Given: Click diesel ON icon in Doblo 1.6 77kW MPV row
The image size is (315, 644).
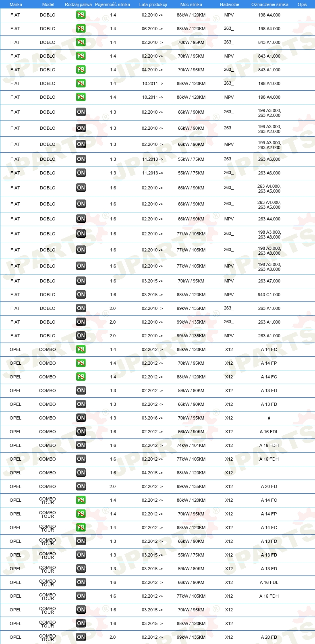Looking at the screenshot, I should pos(81,266).
